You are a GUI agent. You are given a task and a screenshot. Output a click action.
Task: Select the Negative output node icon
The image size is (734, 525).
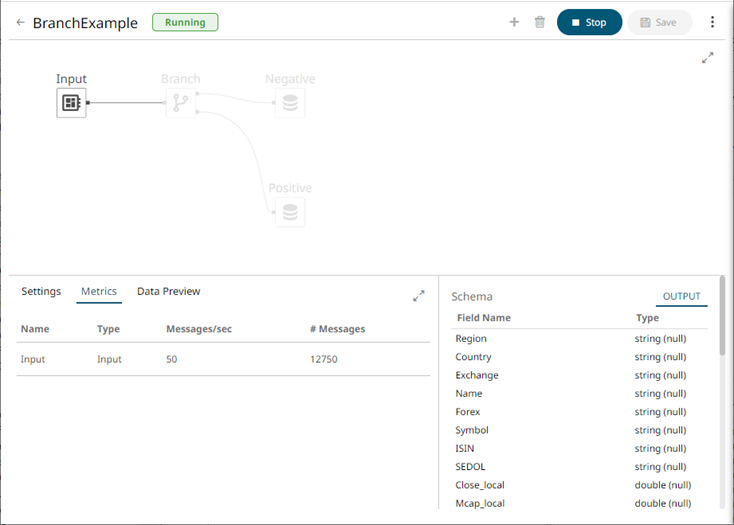coord(290,102)
